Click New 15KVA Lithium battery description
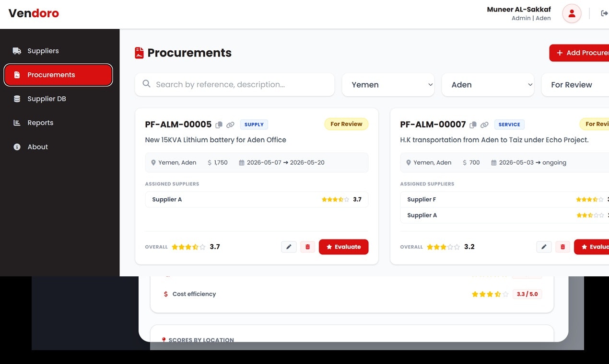The image size is (609, 364). coord(216,140)
